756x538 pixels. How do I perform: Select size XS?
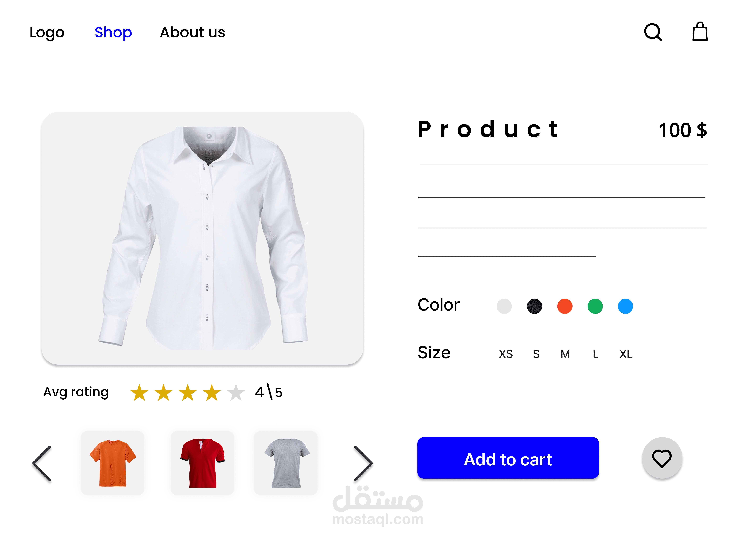coord(506,354)
